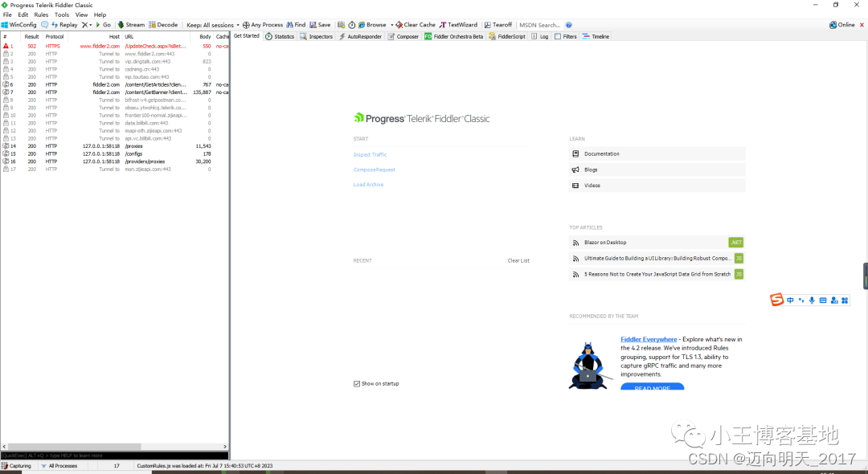Toggle the Decode option
The image size is (868, 474).
[163, 25]
